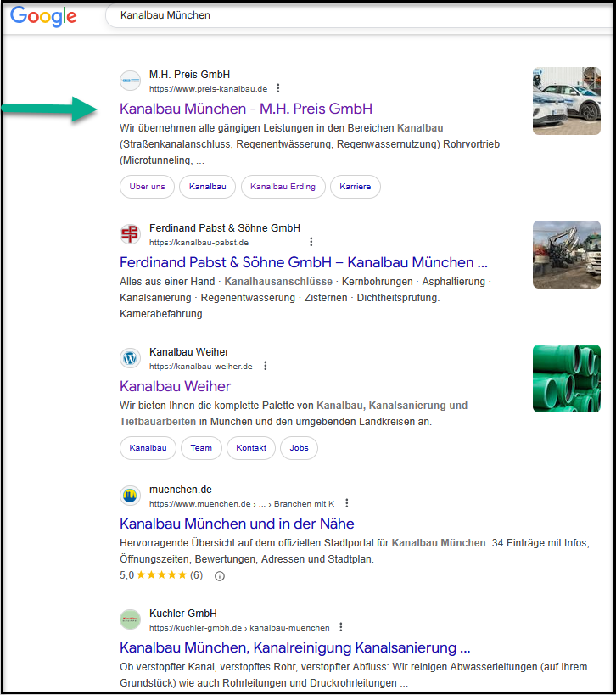Open three-dot menu for kanalbau-weiher.de result
This screenshot has width=616, height=695.
[x=265, y=366]
